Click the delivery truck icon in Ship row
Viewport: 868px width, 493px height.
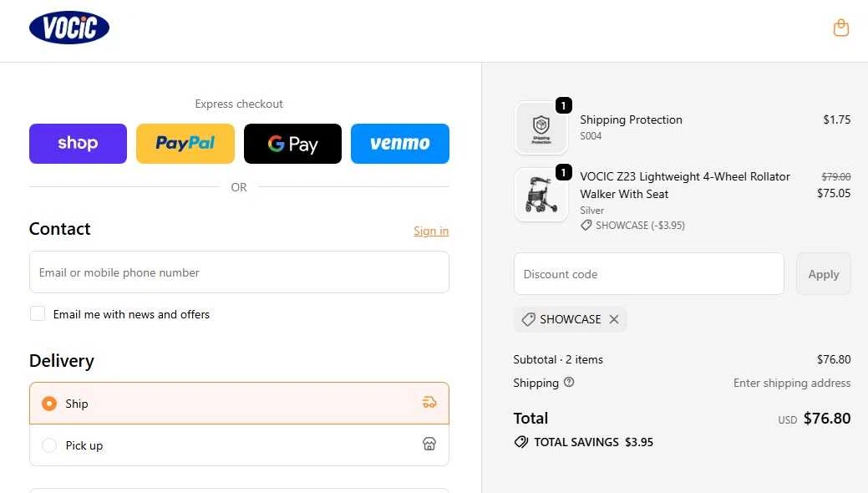point(429,403)
